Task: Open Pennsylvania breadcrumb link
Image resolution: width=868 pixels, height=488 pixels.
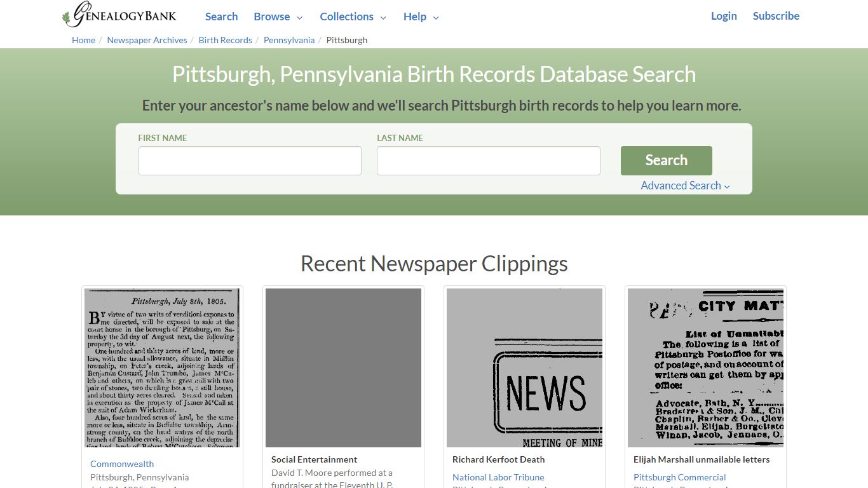Action: (x=289, y=40)
